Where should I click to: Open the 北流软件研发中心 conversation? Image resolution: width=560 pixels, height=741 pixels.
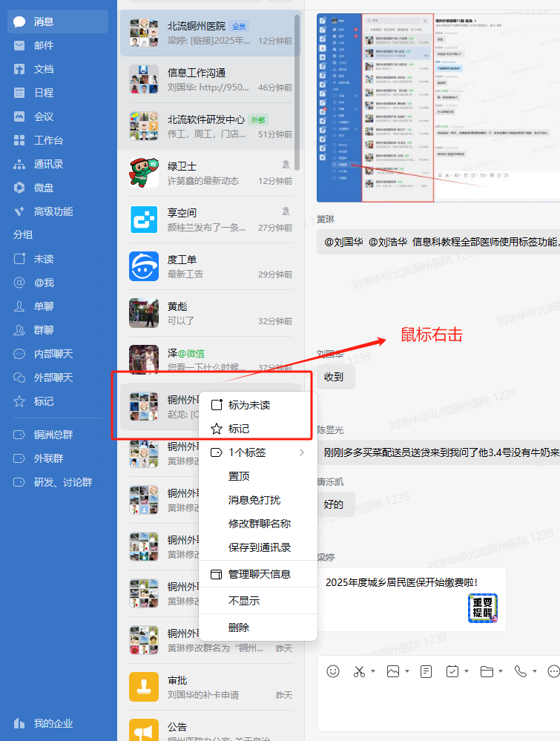click(x=211, y=127)
